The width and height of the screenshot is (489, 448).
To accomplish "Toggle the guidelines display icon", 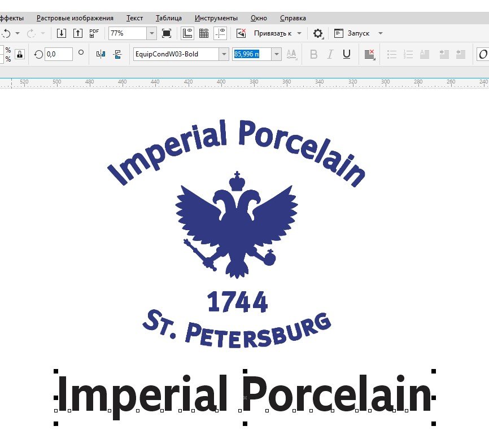I will coord(220,33).
